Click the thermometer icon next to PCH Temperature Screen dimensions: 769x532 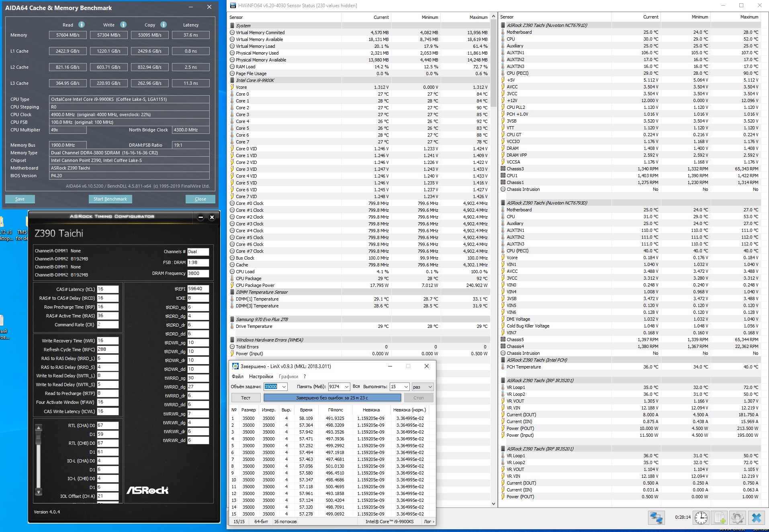[503, 367]
